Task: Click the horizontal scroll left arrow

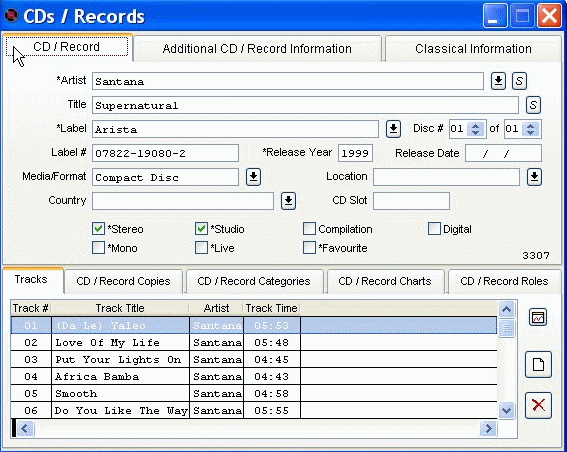Action: pyautogui.click(x=25, y=429)
